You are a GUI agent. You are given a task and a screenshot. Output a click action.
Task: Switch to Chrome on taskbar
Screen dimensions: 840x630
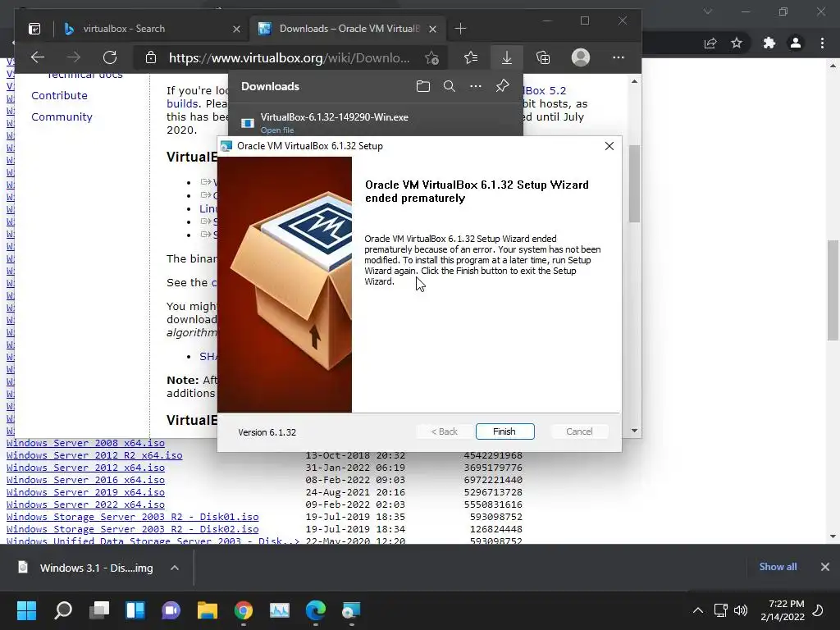coord(243,610)
